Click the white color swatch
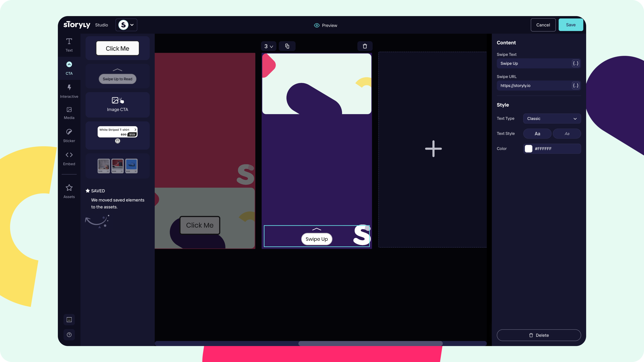The image size is (644, 362). point(528,149)
